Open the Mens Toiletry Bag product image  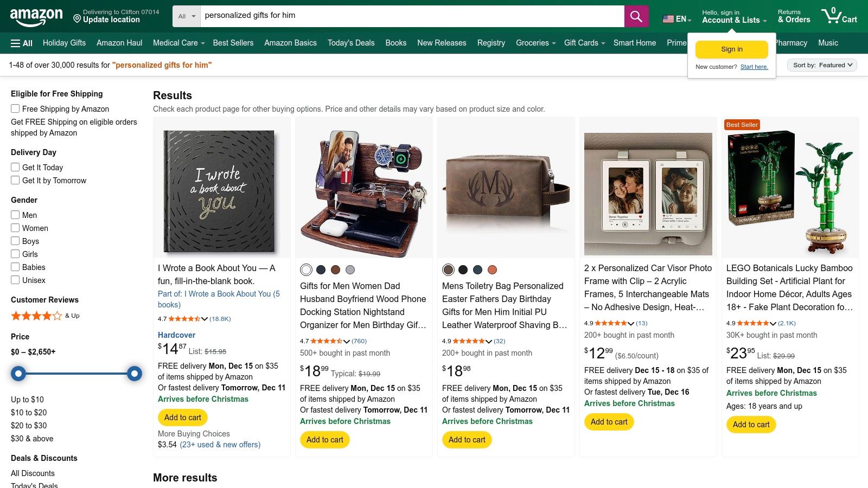tap(506, 187)
